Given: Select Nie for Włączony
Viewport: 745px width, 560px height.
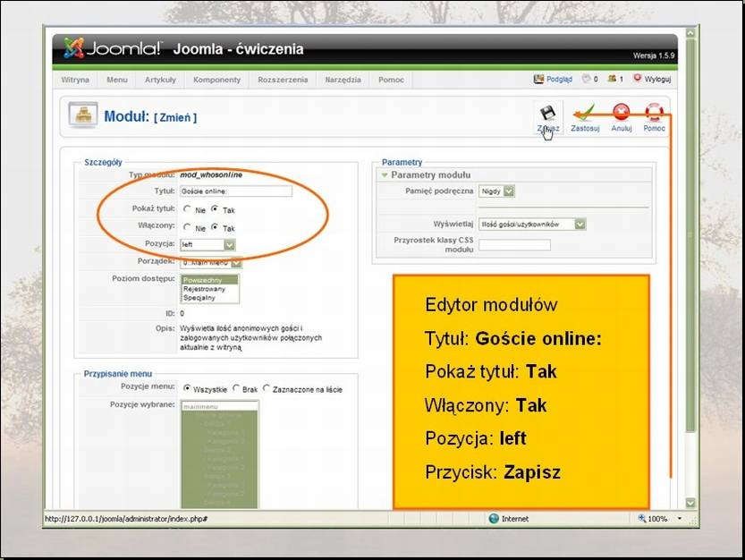Looking at the screenshot, I should click(187, 228).
